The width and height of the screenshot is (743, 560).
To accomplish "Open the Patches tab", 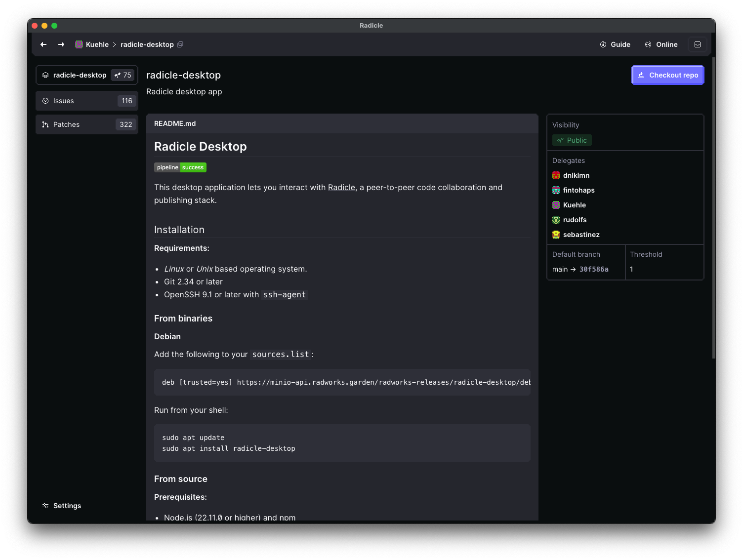I will click(x=87, y=124).
